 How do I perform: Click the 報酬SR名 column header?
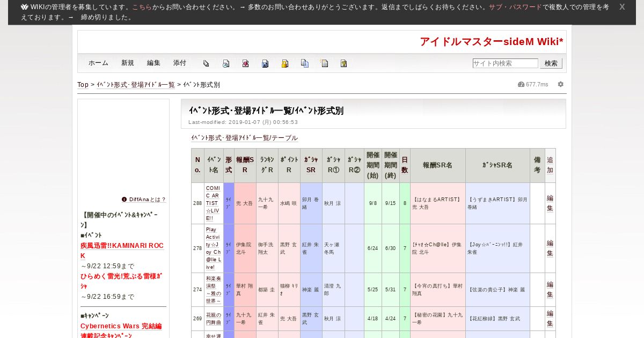(x=437, y=165)
